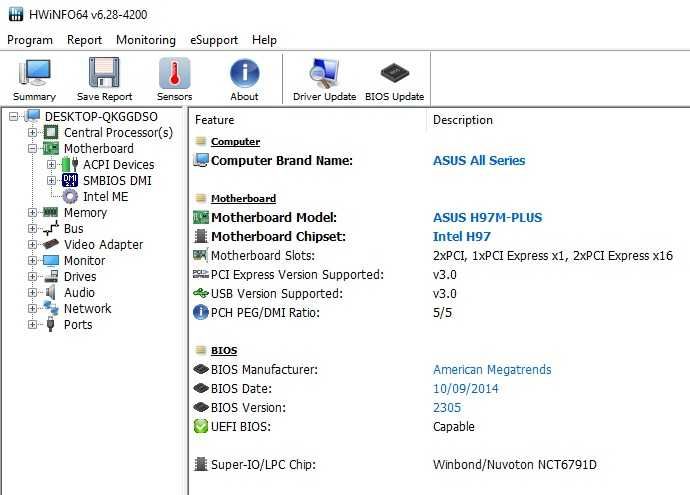Screen dimensions: 690x495
Task: Click the USB Version Supported icon
Action: 201,293
